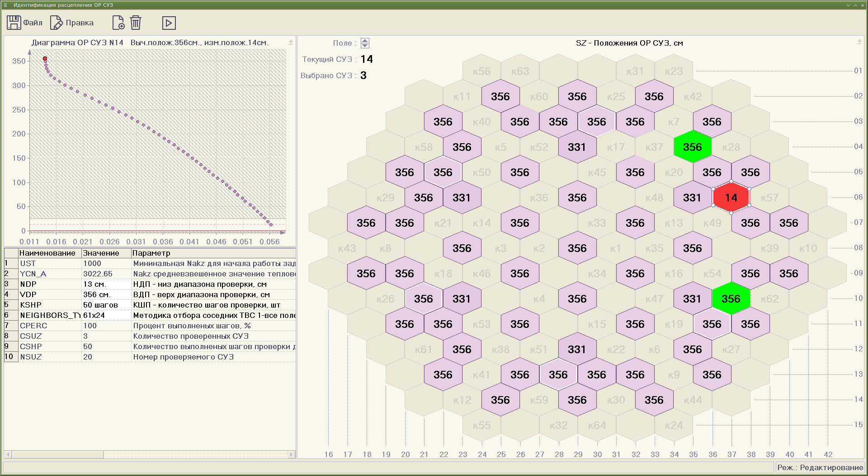
Task: Click the red start point on the chart
Action: (45, 59)
